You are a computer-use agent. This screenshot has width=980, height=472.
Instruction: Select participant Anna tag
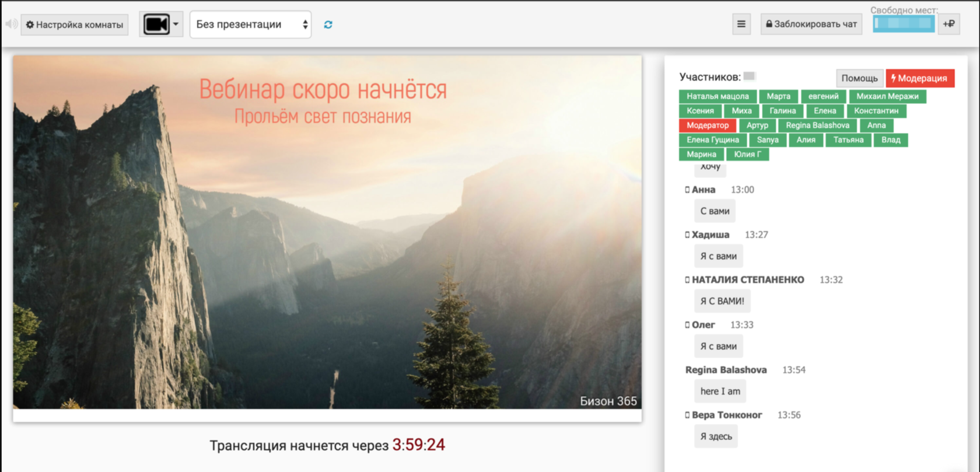point(876,125)
